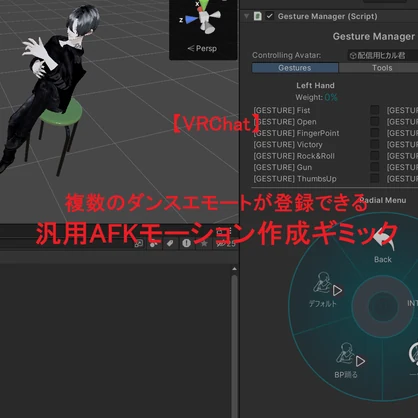
Task: Click the open in search icon
Action: [x=138, y=244]
